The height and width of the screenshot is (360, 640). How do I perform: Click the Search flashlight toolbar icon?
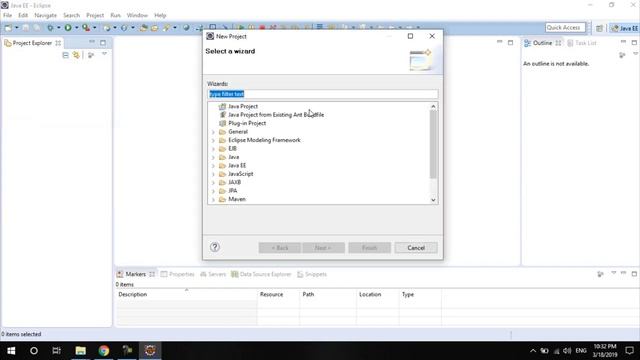click(166, 28)
